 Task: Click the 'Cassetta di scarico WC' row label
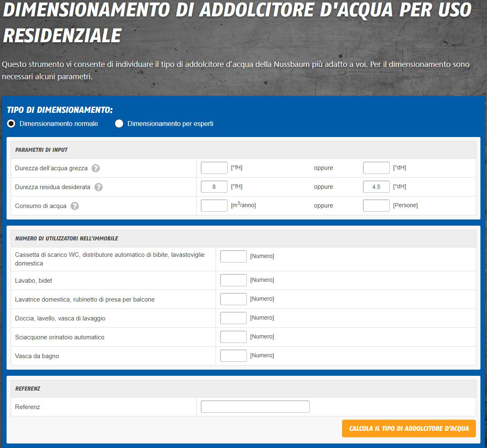click(x=110, y=259)
